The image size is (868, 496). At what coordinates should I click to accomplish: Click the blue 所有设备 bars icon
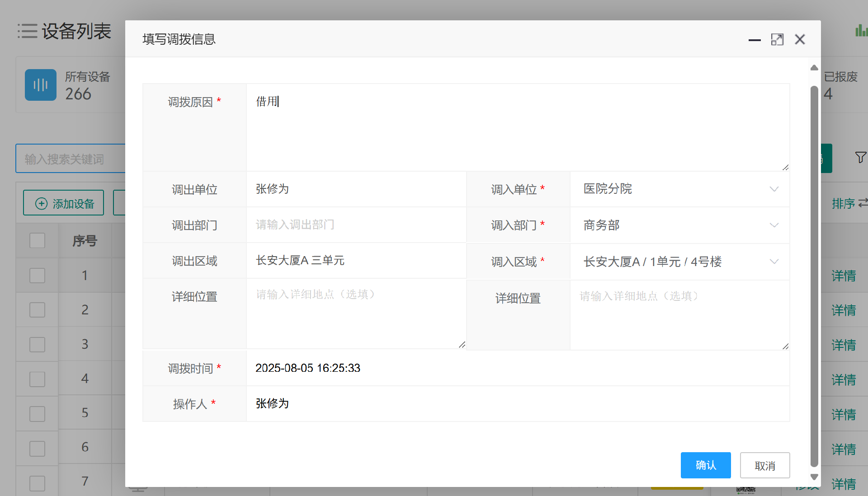pyautogui.click(x=41, y=85)
